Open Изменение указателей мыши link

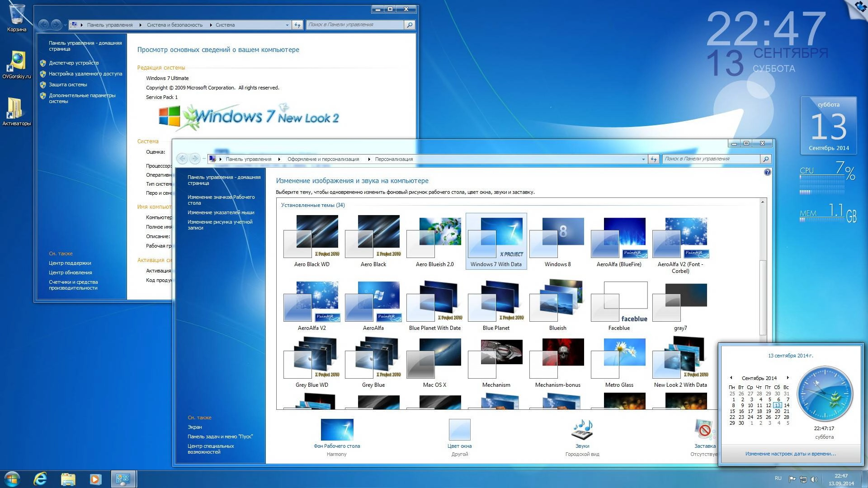[221, 212]
